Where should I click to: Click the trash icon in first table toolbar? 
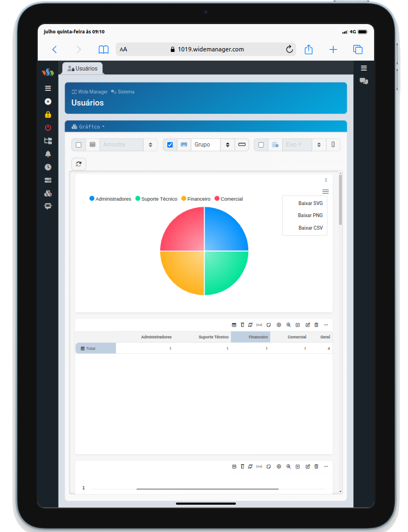[316, 325]
